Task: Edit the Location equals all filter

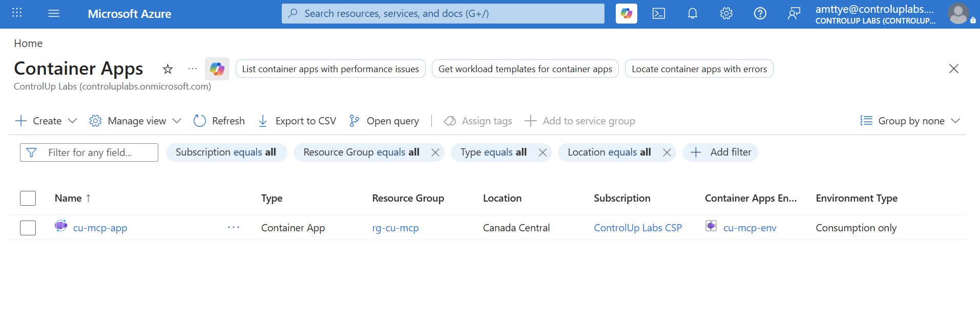Action: click(x=609, y=152)
